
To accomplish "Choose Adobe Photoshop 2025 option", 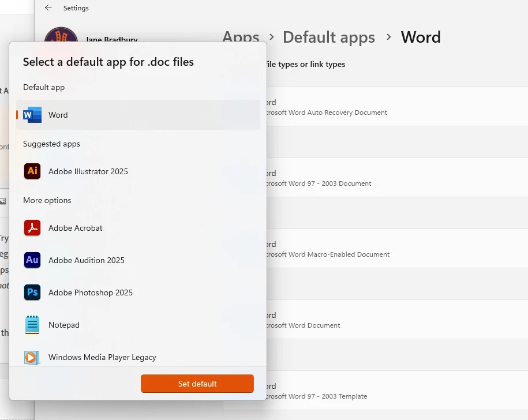I will click(138, 292).
